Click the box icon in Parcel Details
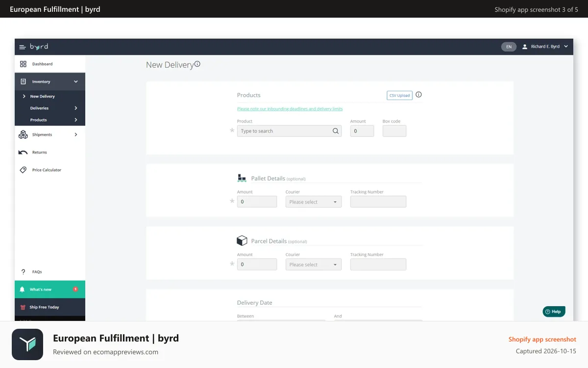588x368 pixels. (242, 240)
